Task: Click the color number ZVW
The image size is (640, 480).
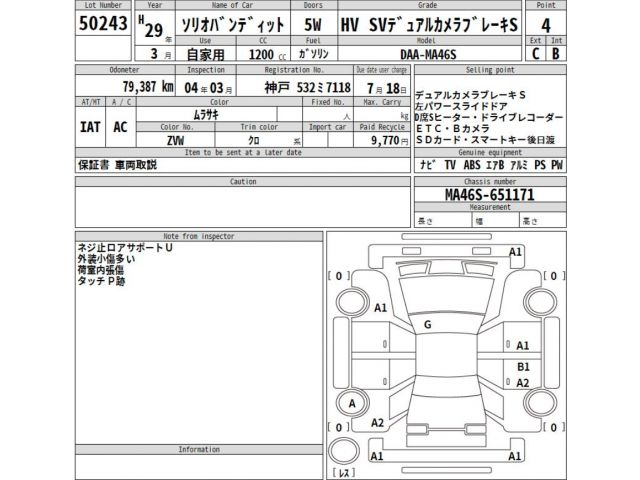Action: (176, 141)
